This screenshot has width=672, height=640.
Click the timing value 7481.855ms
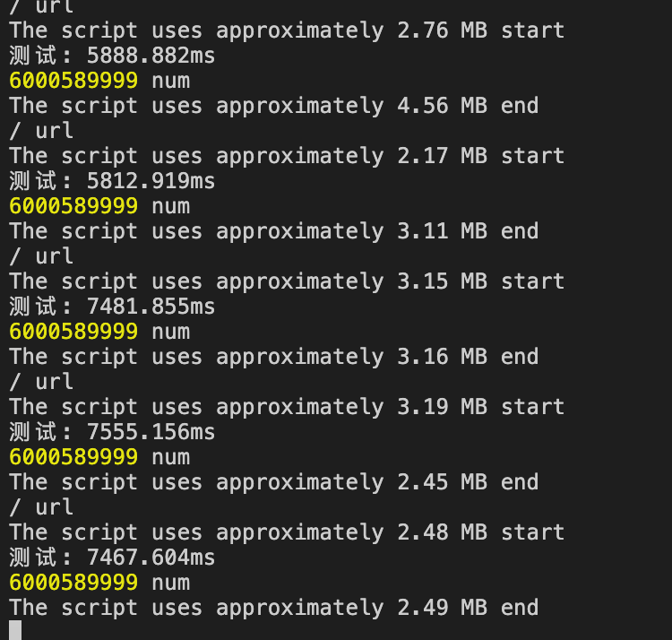pos(151,307)
